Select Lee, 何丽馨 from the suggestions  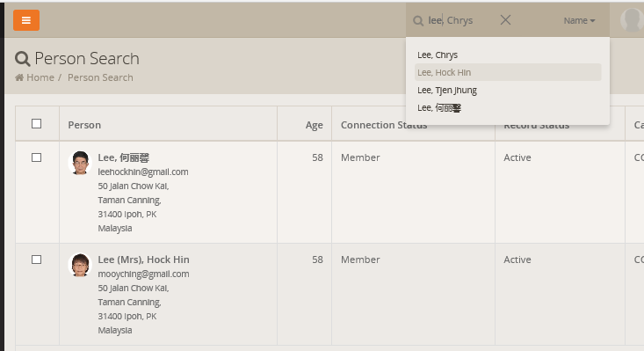coord(508,107)
